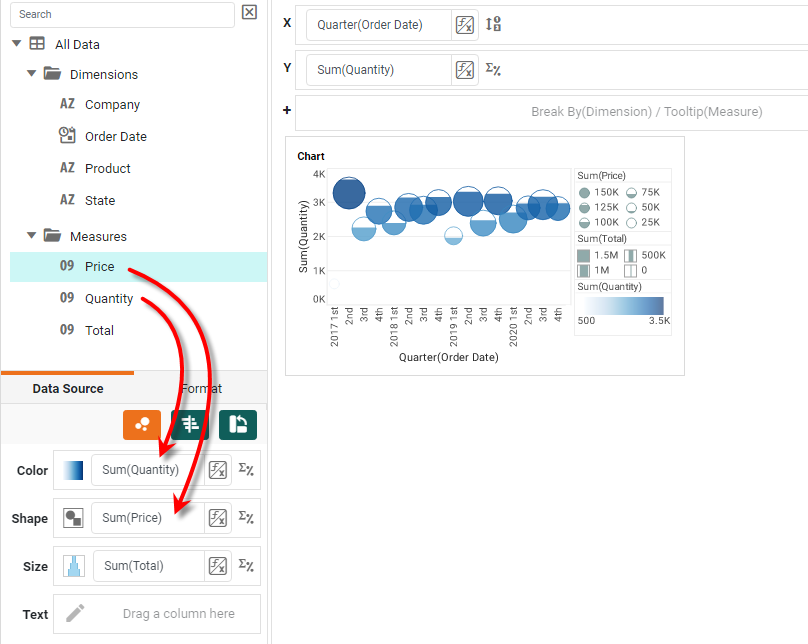808x644 pixels.
Task: Select the Data Source tab
Action: tap(68, 388)
